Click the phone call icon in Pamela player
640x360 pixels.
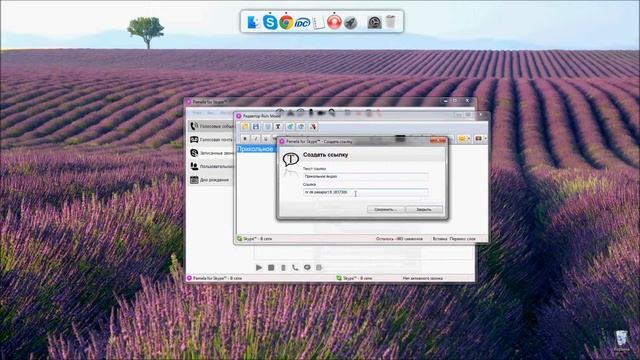pyautogui.click(x=295, y=267)
